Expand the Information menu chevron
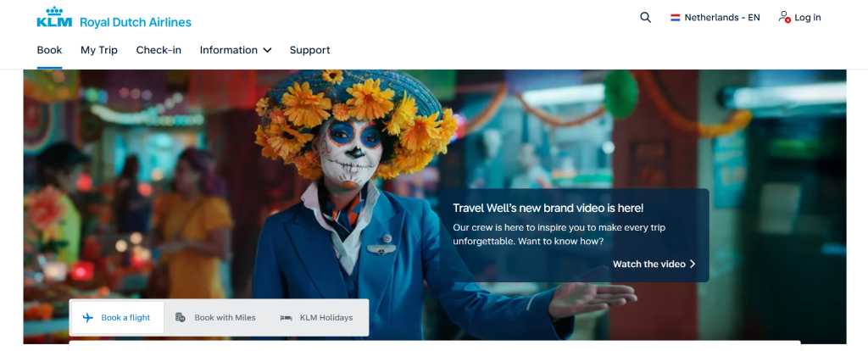Viewport: 868px width, 351px height. point(267,51)
